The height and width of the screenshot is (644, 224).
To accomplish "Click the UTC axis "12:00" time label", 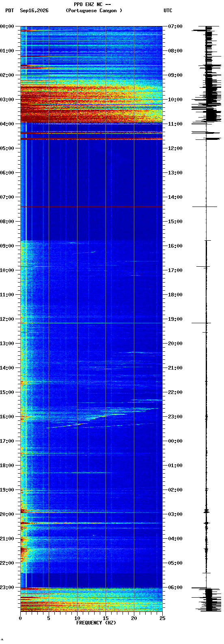I will click(175, 148).
